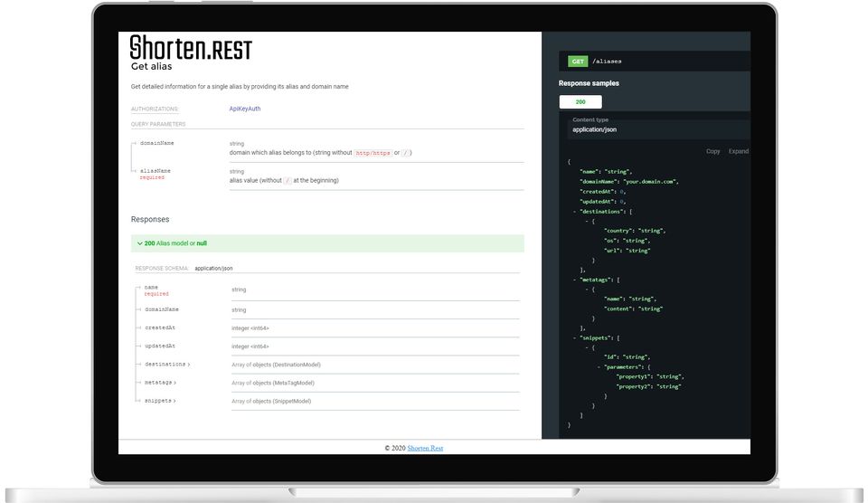Collapse the "metatags" array in JSON
This screenshot has width=868, height=503.
575,280
